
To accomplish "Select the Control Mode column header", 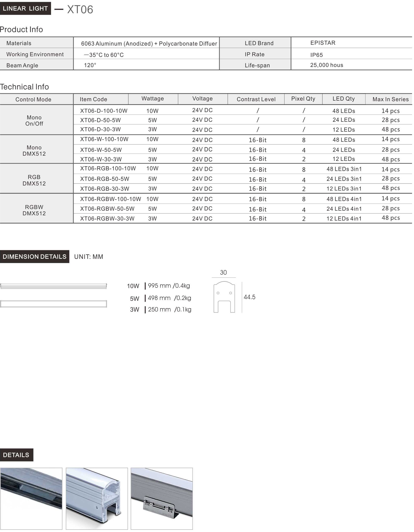I will pos(33,99).
